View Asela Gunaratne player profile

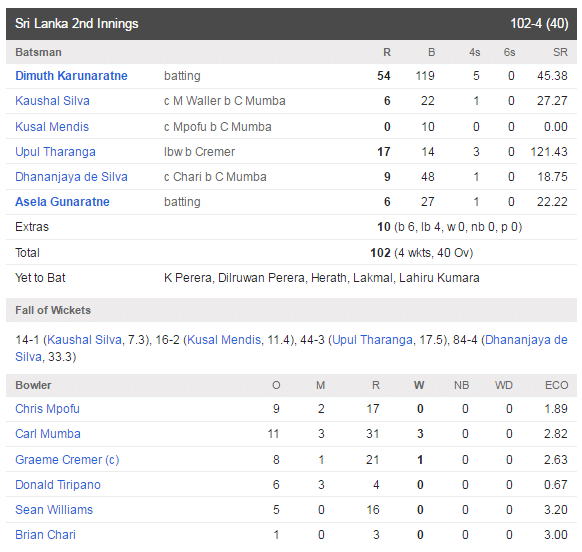click(62, 202)
